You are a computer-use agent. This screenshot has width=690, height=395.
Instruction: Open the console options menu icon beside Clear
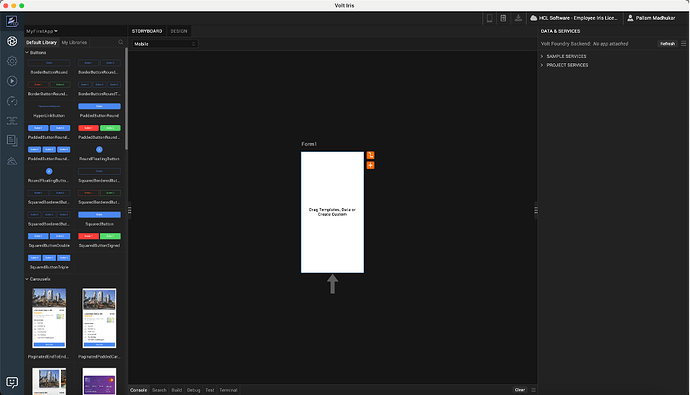pos(533,390)
